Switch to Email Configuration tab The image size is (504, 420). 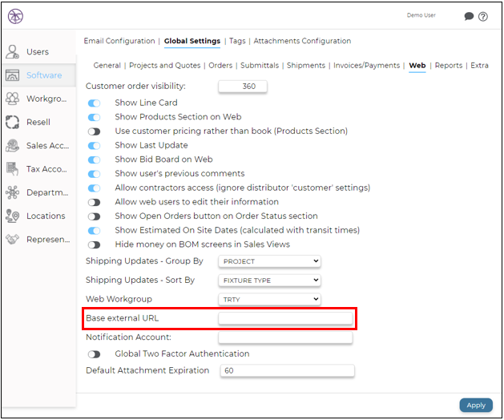point(119,41)
